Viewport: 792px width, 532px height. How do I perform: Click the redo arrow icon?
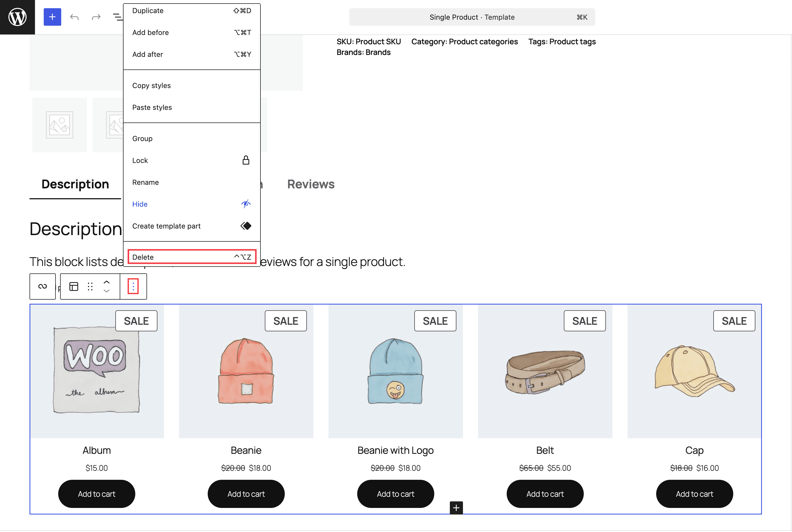96,17
